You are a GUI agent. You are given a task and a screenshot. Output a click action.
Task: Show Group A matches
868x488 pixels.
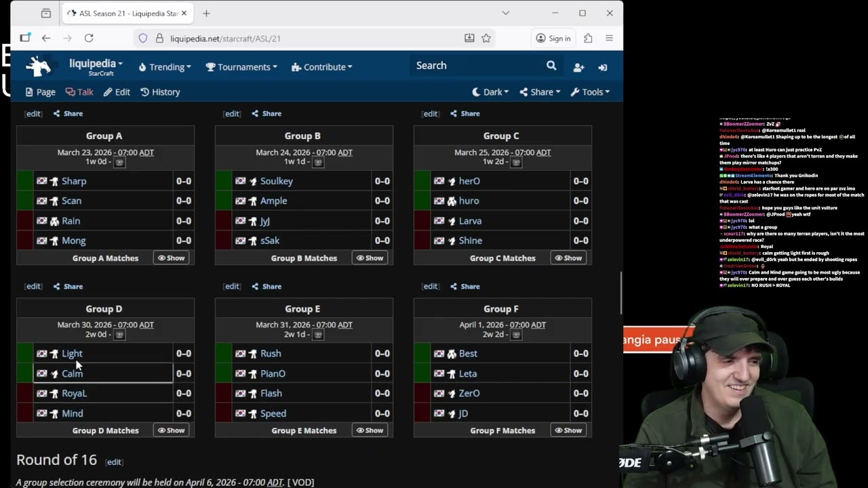(x=171, y=258)
